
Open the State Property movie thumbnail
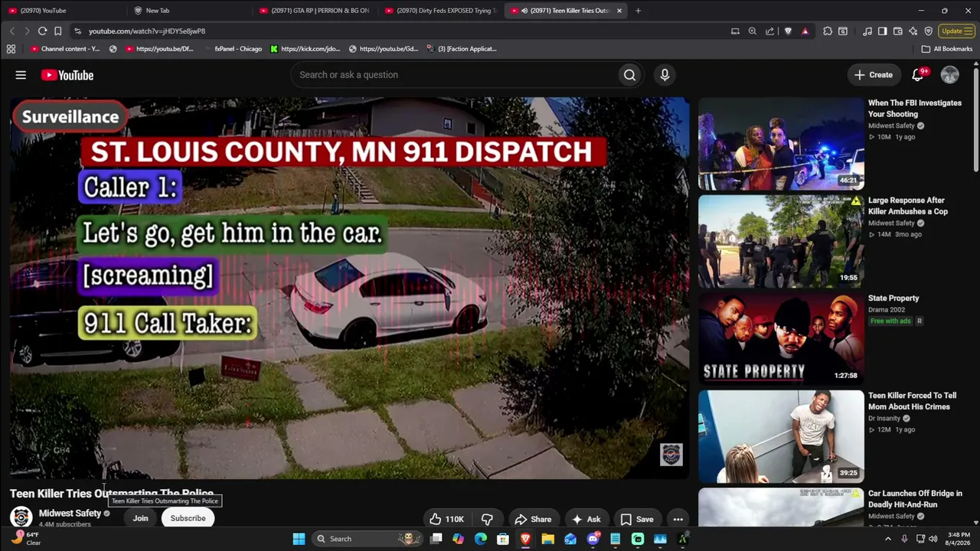781,338
